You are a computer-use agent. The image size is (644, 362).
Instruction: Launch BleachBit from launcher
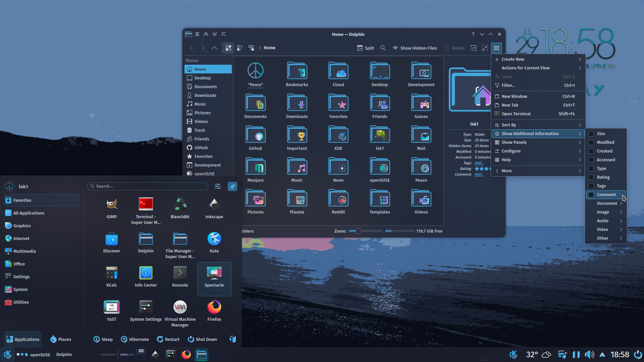click(x=180, y=208)
